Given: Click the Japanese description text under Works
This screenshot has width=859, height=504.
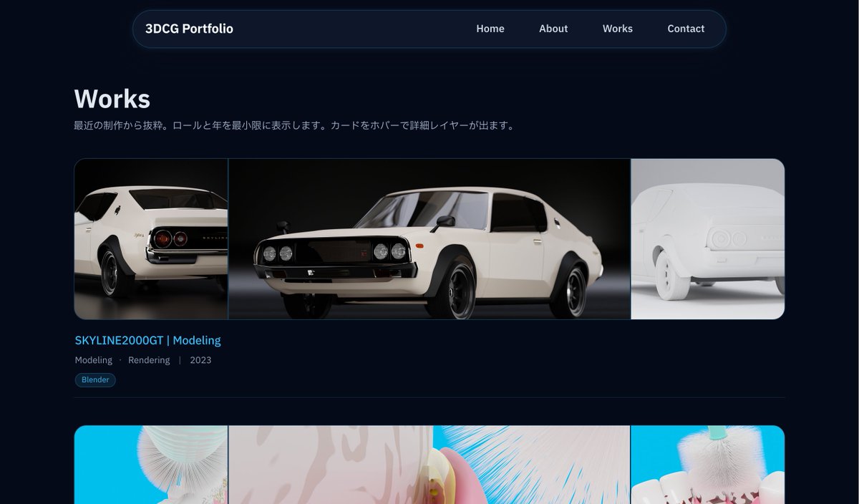Looking at the screenshot, I should (x=294, y=125).
